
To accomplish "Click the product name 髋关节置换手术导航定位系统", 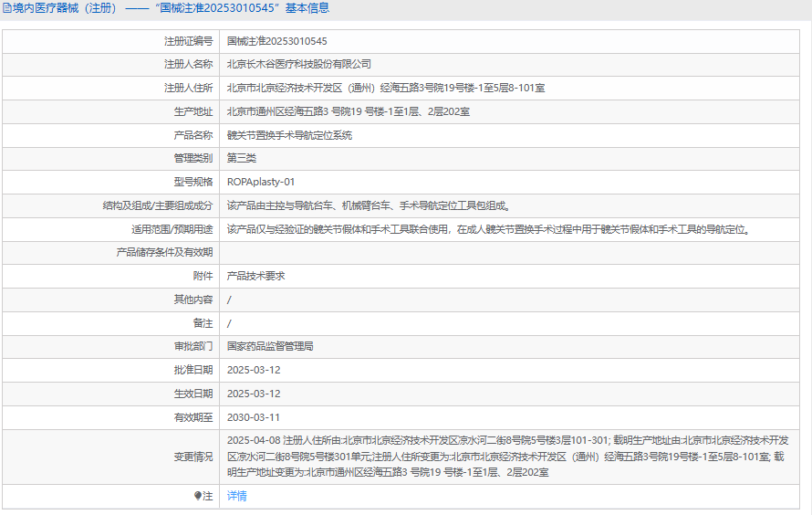I will 289,135.
